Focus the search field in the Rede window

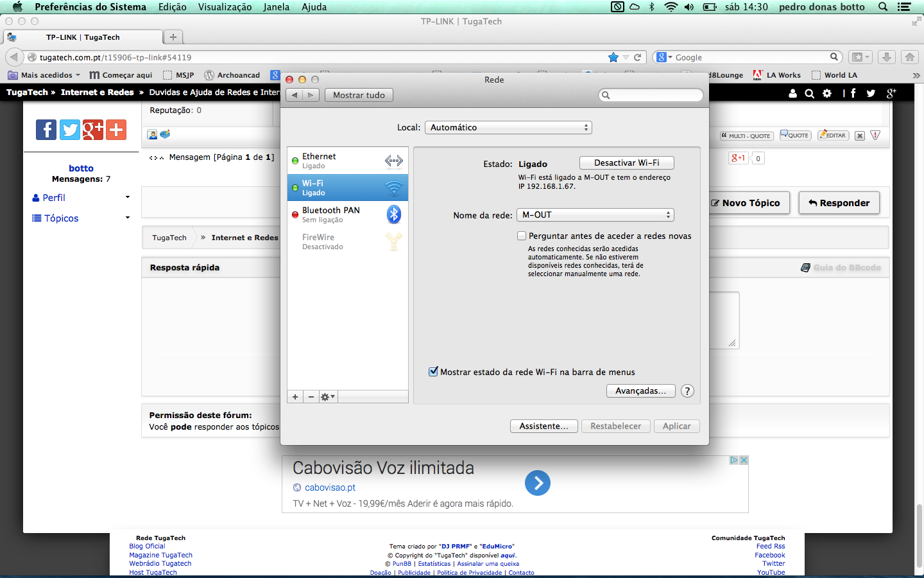651,95
